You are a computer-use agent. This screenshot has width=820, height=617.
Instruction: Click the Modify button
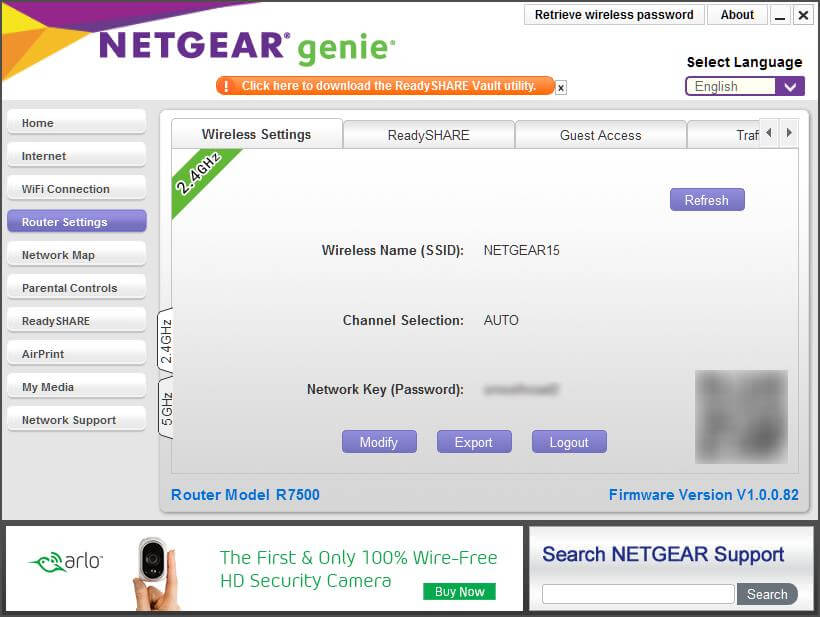379,442
